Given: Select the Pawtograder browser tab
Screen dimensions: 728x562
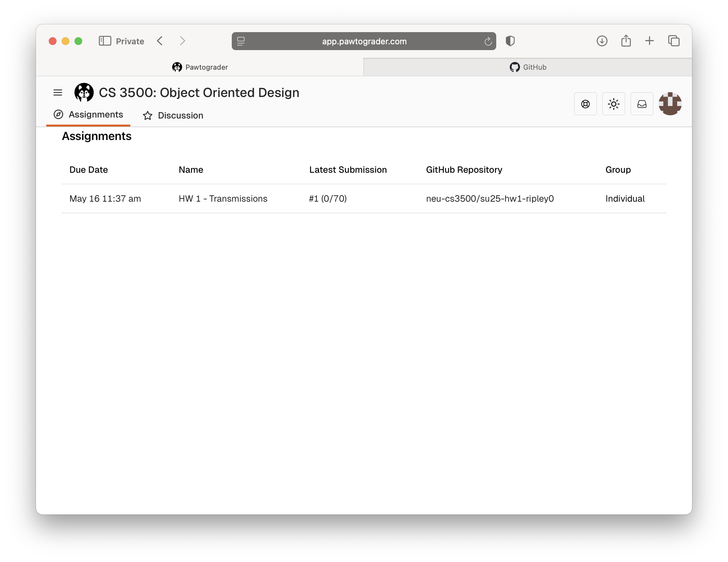Looking at the screenshot, I should point(200,67).
